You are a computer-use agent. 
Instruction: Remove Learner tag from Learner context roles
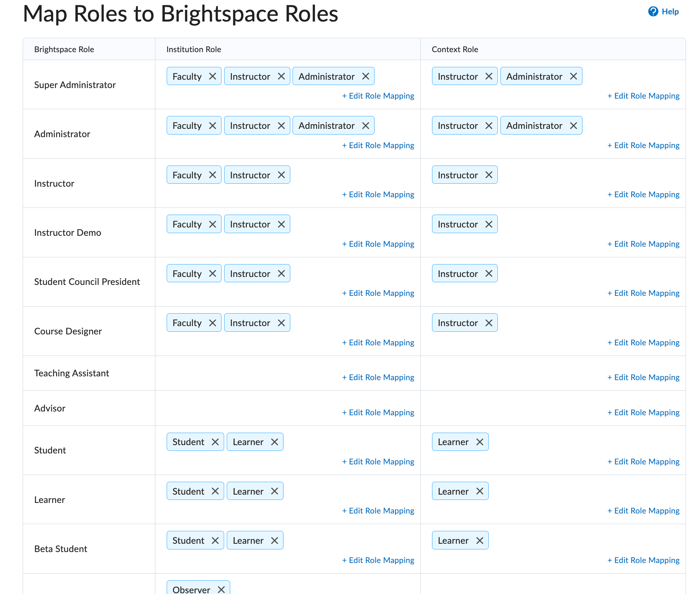[x=480, y=491]
